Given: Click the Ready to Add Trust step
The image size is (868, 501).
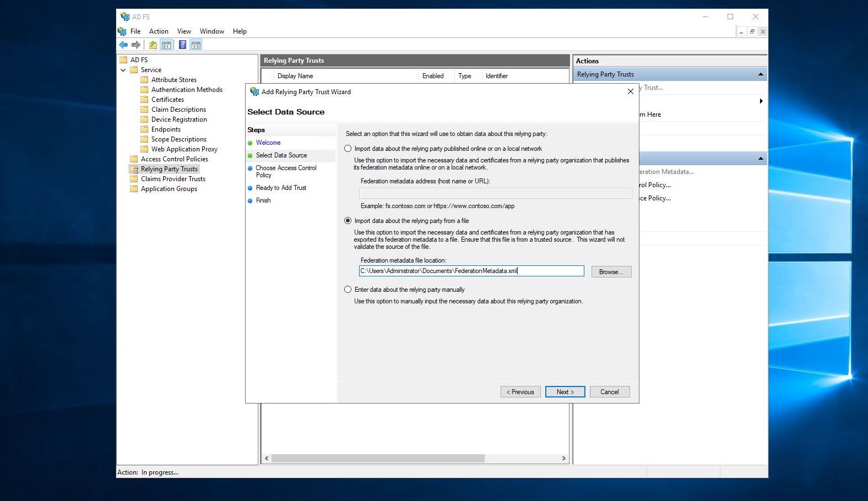Looking at the screenshot, I should click(x=281, y=188).
